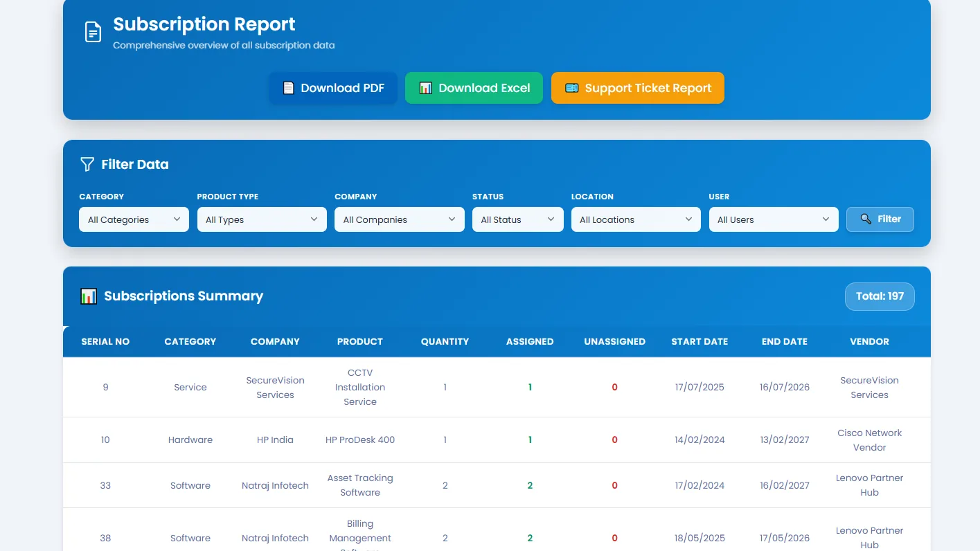Viewport: 980px width, 551px height.
Task: Select serial number 10 cell
Action: [x=105, y=440]
